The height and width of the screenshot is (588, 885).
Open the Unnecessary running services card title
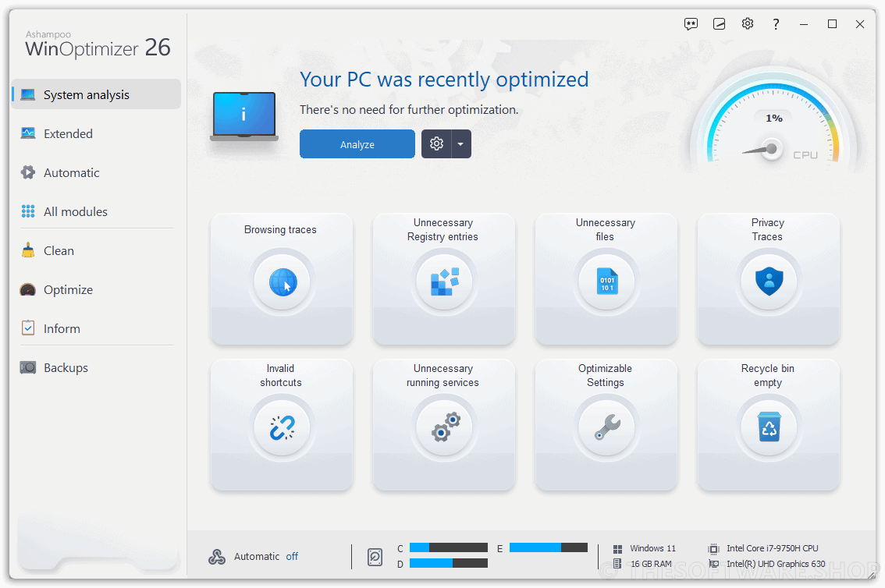442,375
